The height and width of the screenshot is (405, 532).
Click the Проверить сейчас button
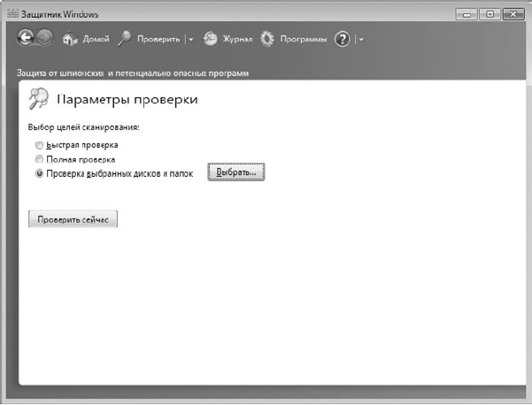pos(73,219)
